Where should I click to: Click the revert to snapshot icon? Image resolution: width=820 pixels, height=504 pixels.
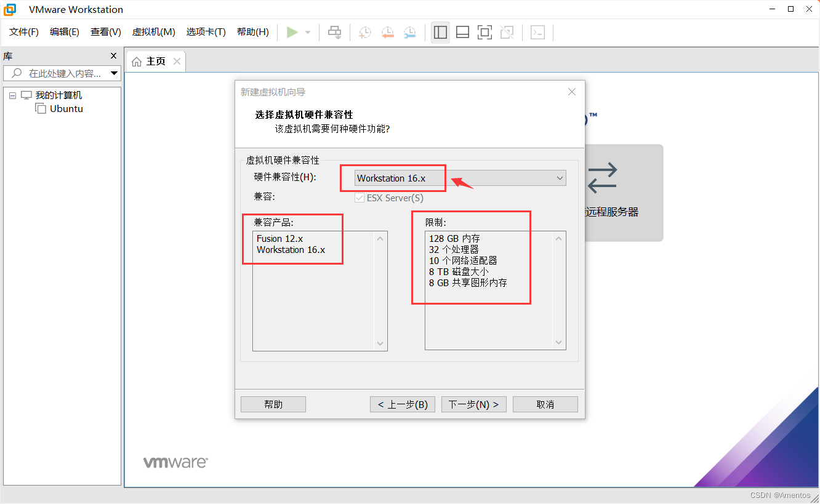[387, 32]
